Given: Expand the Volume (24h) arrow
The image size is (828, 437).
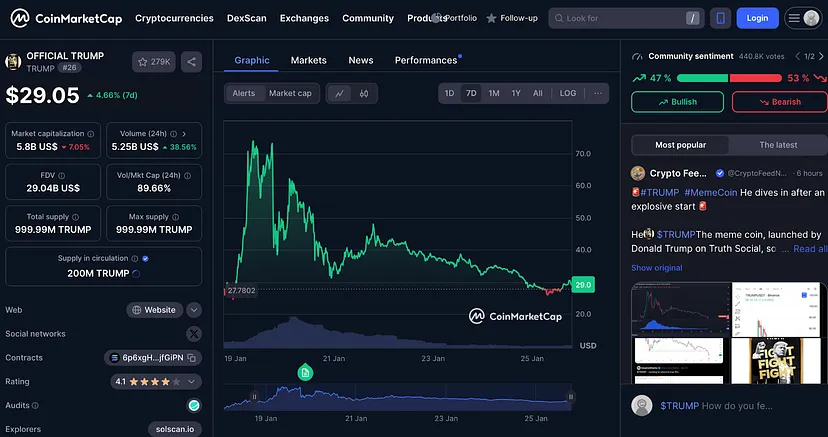Looking at the screenshot, I should 184,134.
